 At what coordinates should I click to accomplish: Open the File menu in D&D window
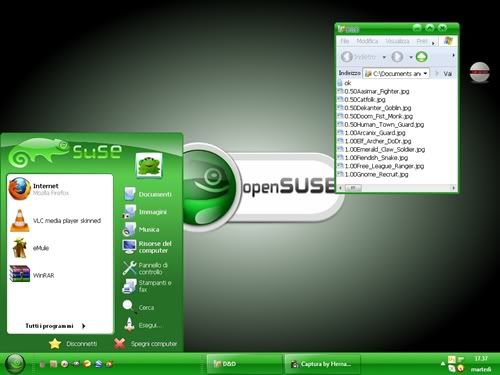click(x=345, y=41)
